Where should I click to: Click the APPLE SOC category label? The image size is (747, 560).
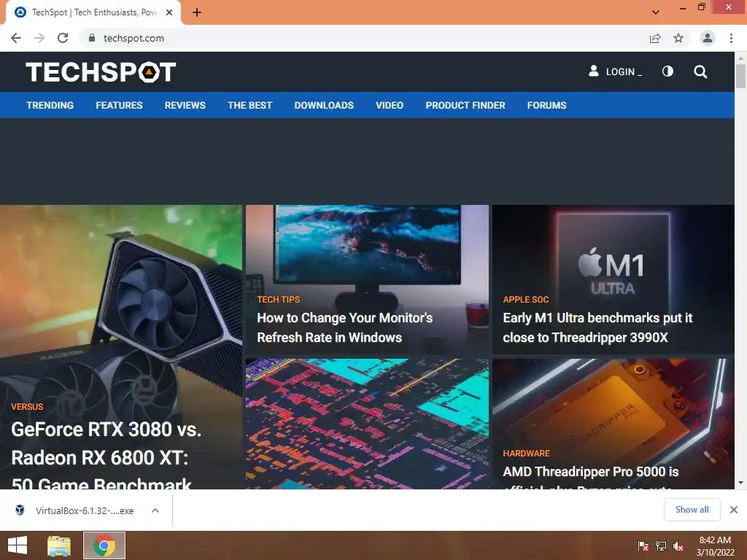(x=525, y=299)
